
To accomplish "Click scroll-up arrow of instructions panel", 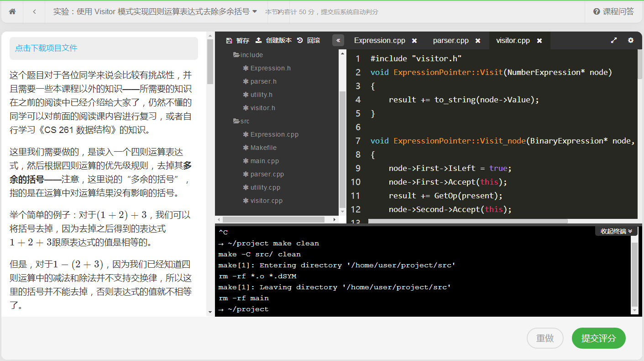I will tap(210, 36).
